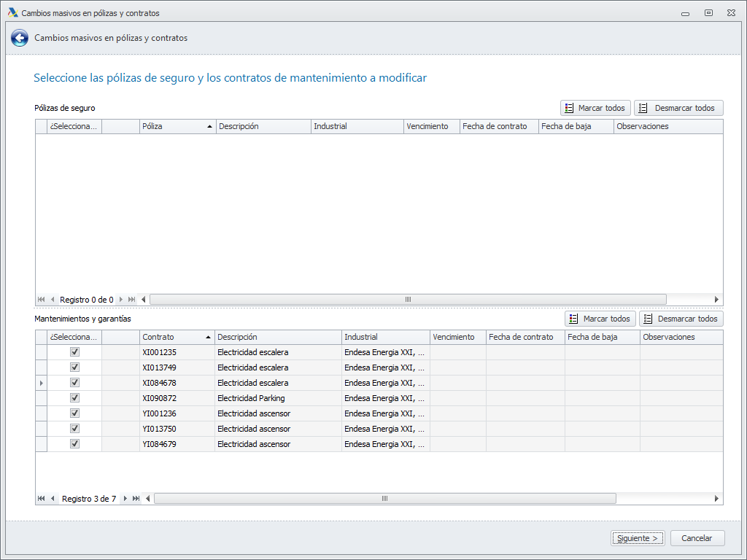Select the XI084678 contract cell
Screen dimensions: 747x560
(177, 382)
